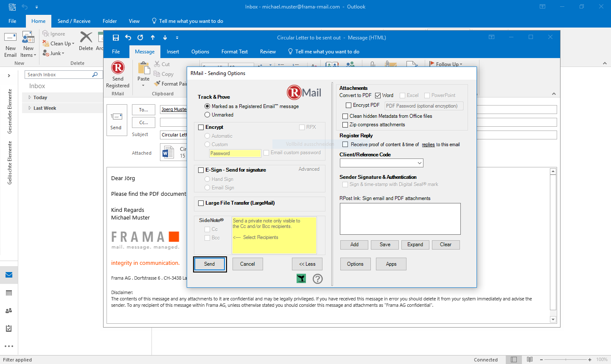Undo via the message window's undo arrow

128,38
